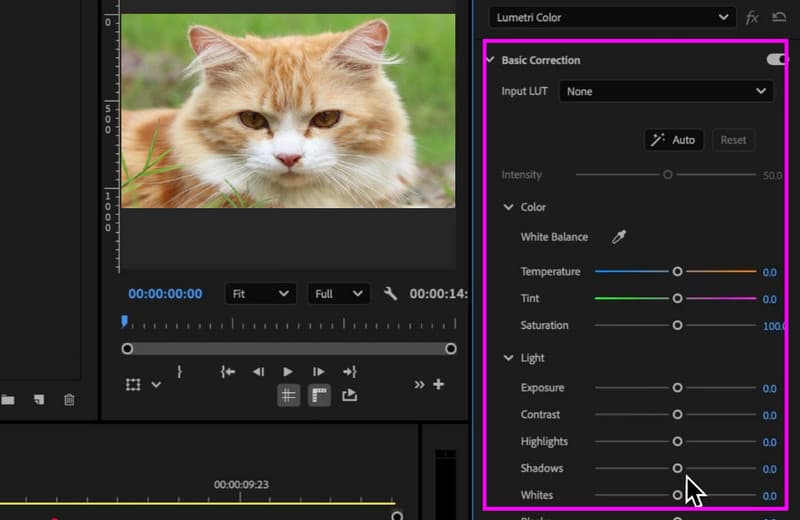Click the Highlights value 0.0

coord(769,442)
